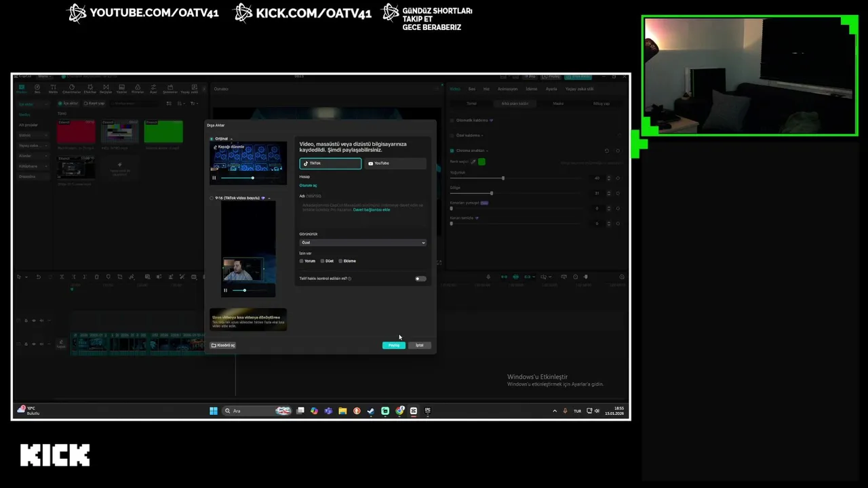
Task: Select the TikTok share tab
Action: [330, 163]
